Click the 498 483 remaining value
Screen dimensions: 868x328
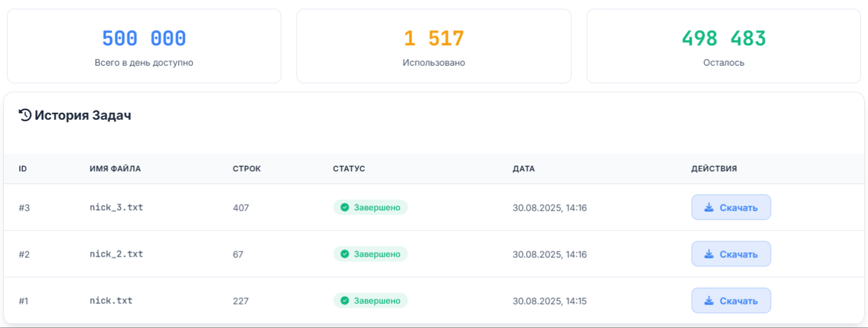(x=724, y=39)
